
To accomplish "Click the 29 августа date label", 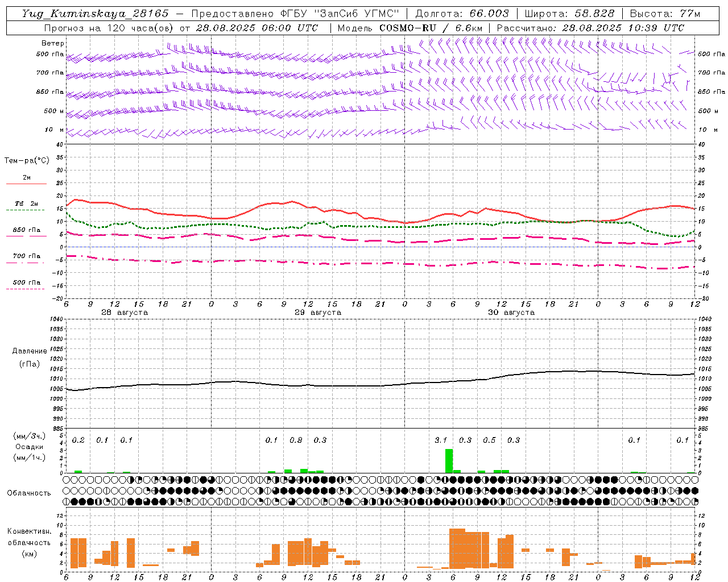I will pyautogui.click(x=318, y=313).
